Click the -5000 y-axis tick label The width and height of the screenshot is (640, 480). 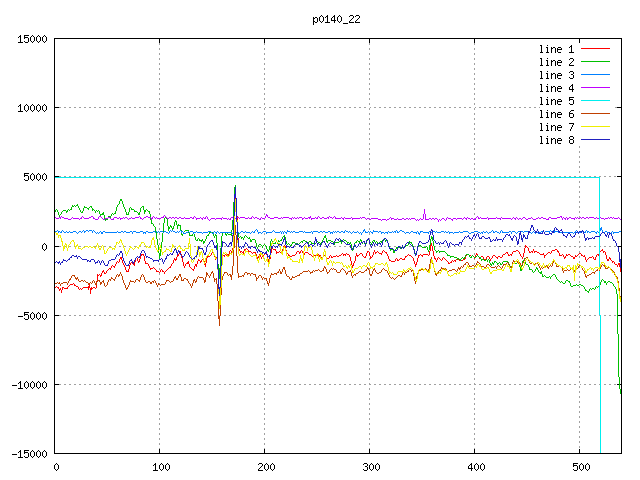[x=31, y=316]
